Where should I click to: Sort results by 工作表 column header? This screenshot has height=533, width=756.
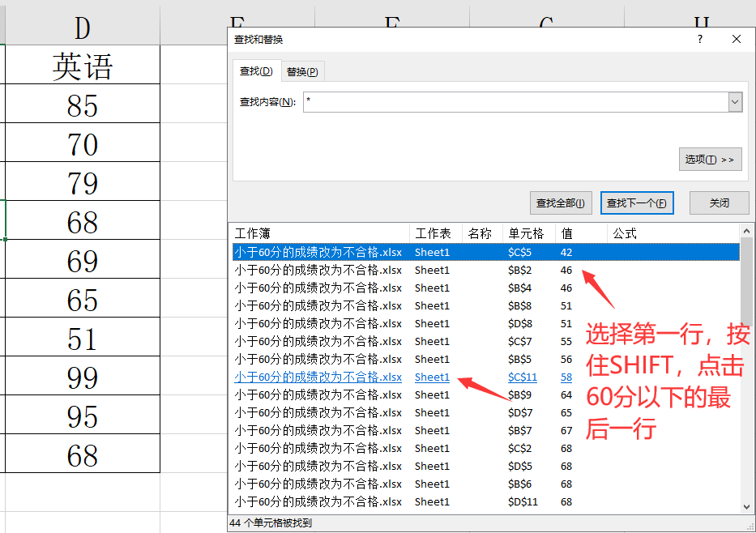point(435,233)
